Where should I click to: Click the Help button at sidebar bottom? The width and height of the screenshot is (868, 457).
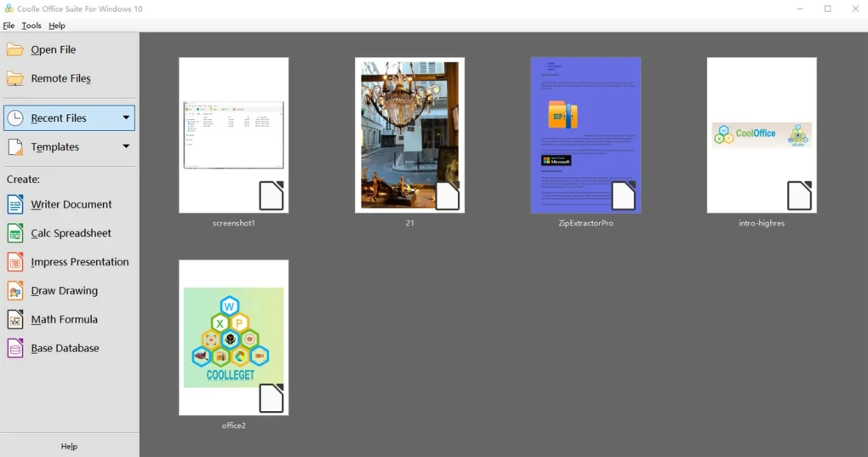(x=69, y=447)
